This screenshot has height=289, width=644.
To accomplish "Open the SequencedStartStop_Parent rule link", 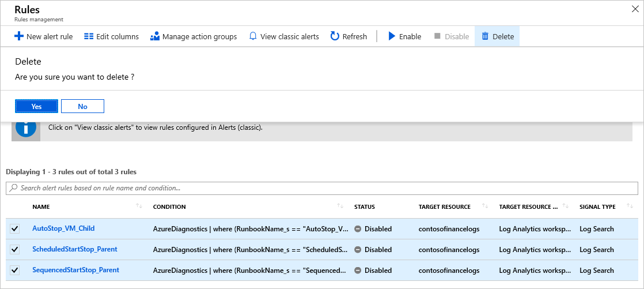I will [75, 270].
